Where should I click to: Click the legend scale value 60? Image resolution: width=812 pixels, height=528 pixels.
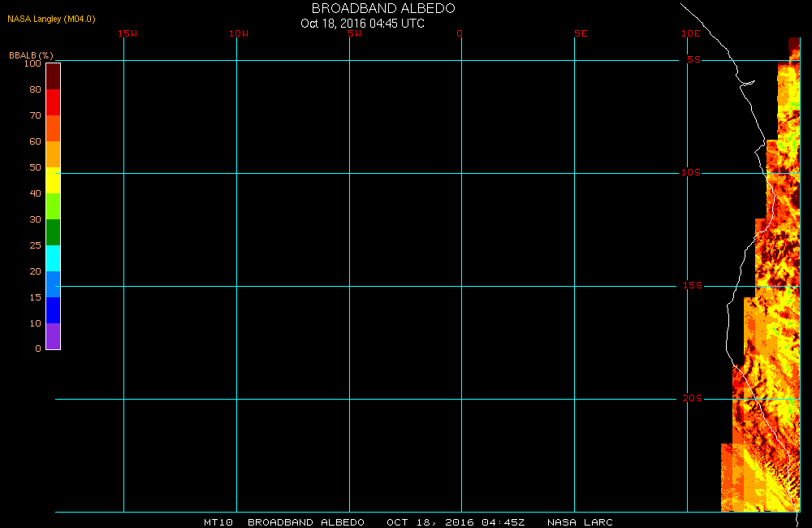click(x=35, y=141)
